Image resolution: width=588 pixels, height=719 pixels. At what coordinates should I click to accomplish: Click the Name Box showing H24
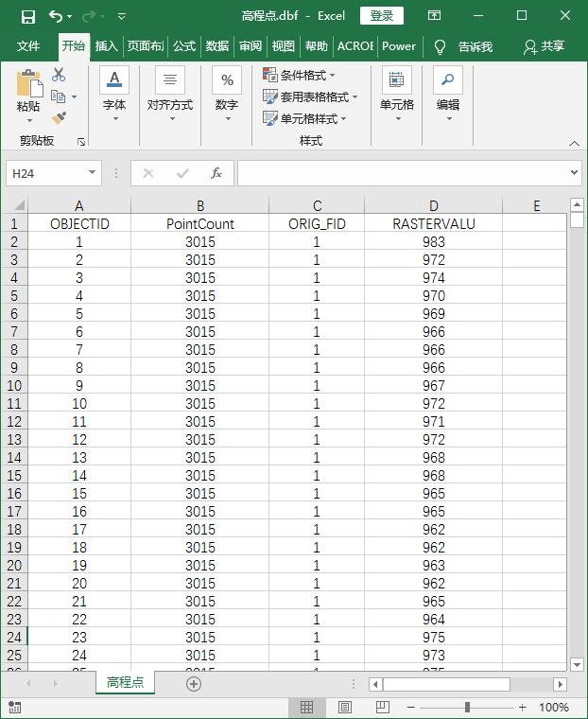[45, 173]
